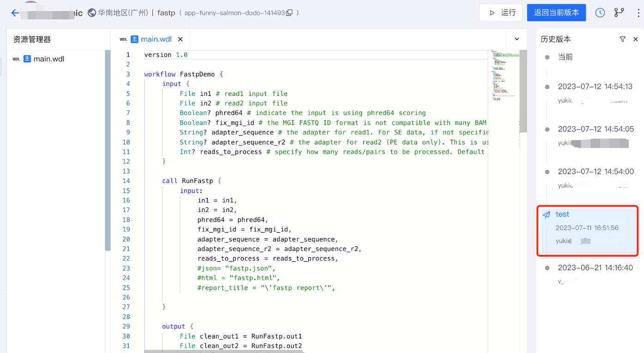Select main.wdl in resource manager
This screenshot has width=644, height=353.
49,59
